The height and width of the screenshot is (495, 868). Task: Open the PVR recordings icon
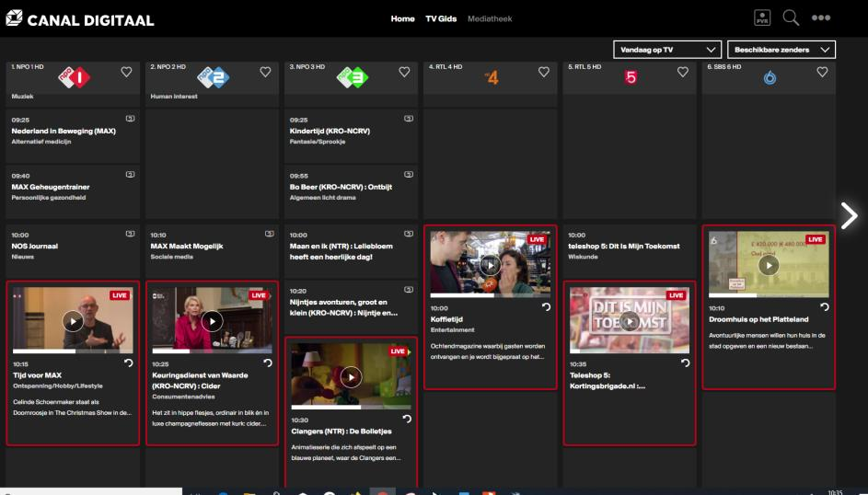tap(762, 18)
